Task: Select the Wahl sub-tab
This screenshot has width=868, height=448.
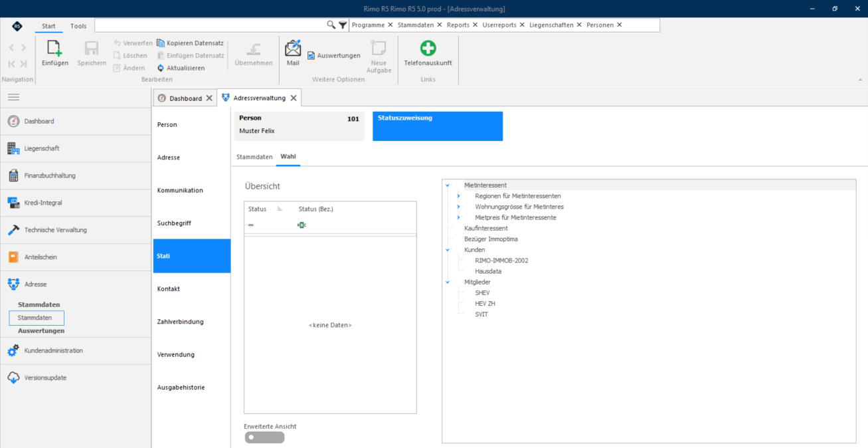Action: 288,157
